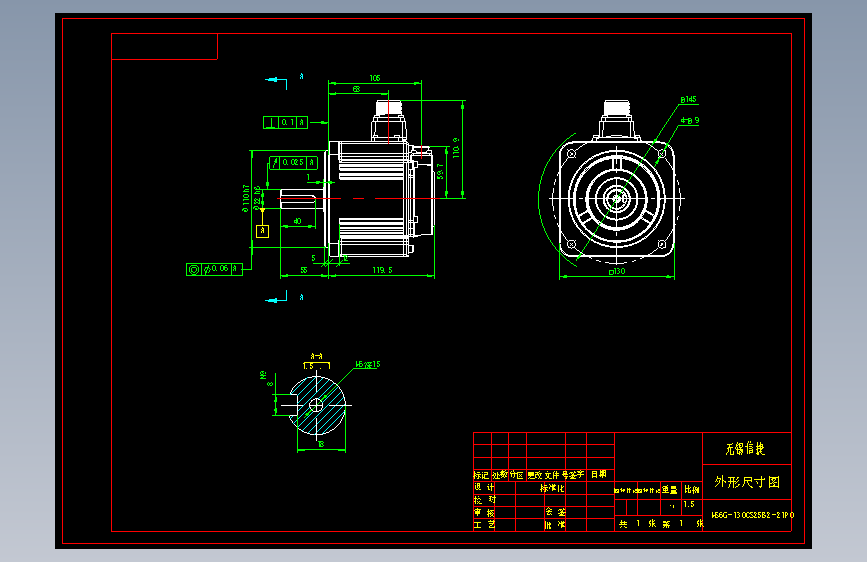The width and height of the screenshot is (867, 562).
Task: Click the lower section arrow A
Action: click(276, 298)
